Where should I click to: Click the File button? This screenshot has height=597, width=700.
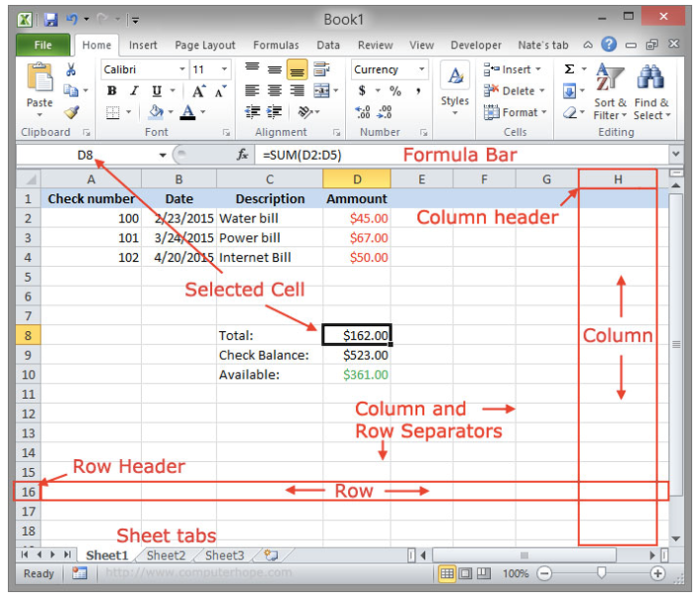coord(43,45)
